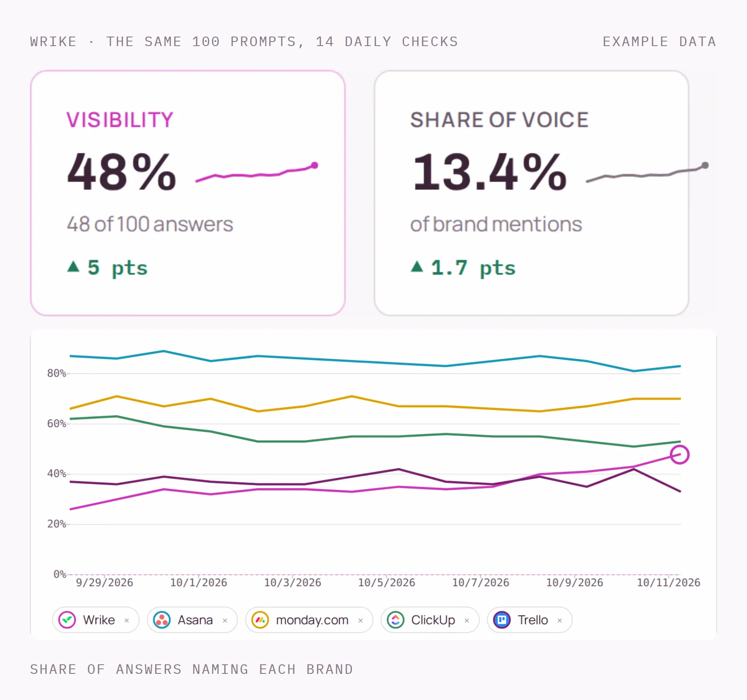This screenshot has width=747, height=700.
Task: Click the up arrow beside 1.7 pts
Action: (417, 266)
